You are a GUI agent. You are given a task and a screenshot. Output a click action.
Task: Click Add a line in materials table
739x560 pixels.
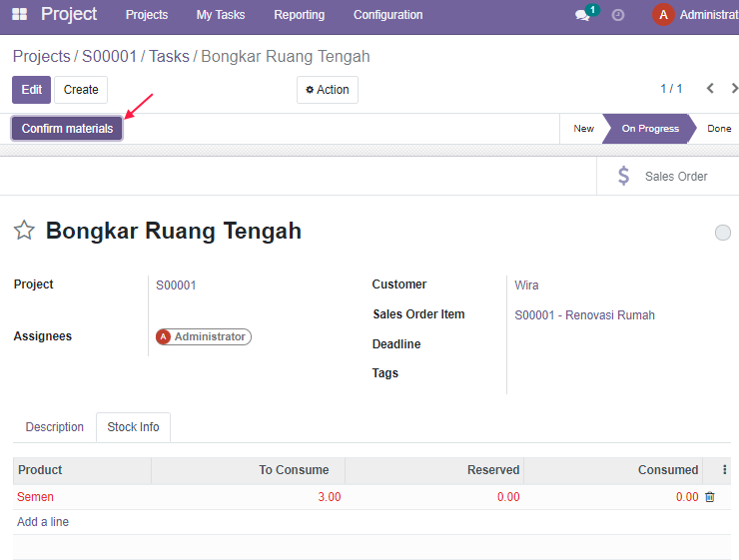click(x=43, y=522)
